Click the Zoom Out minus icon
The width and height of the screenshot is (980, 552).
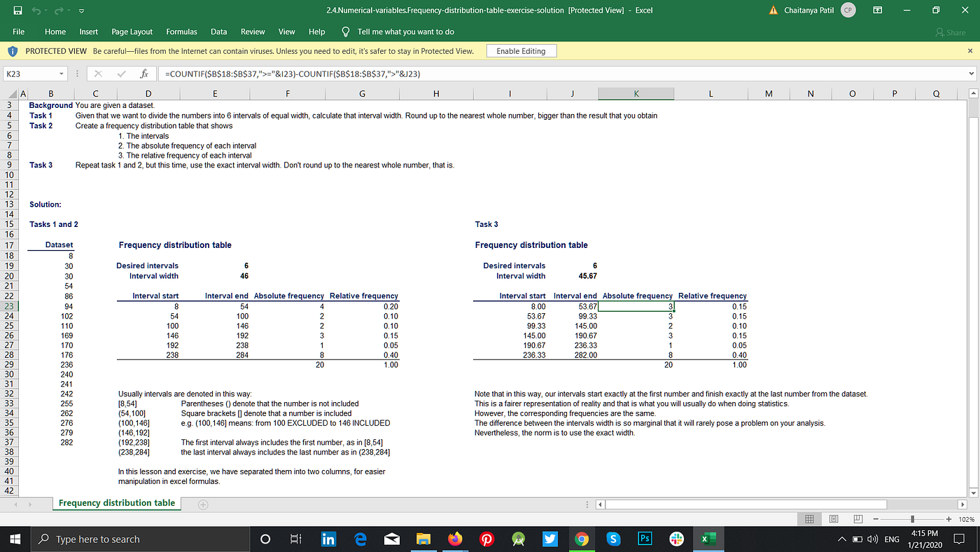point(876,518)
